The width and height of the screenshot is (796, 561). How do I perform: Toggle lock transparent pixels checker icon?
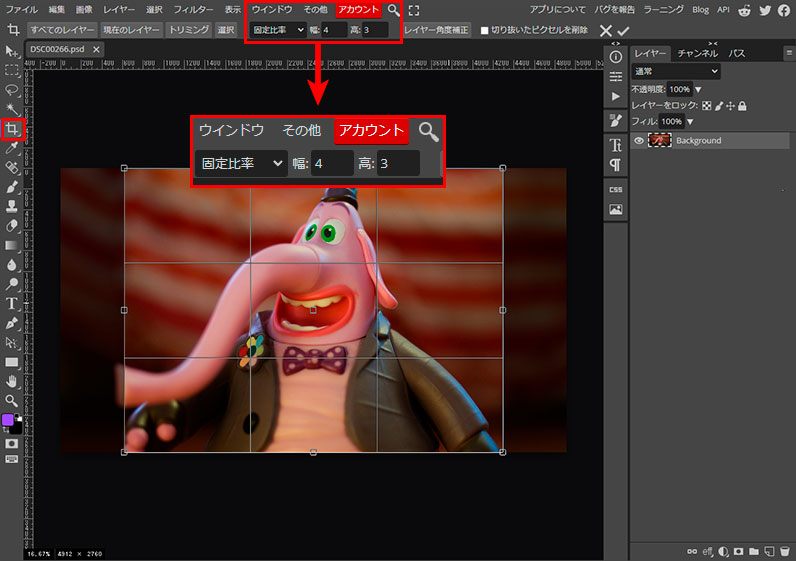[x=706, y=106]
